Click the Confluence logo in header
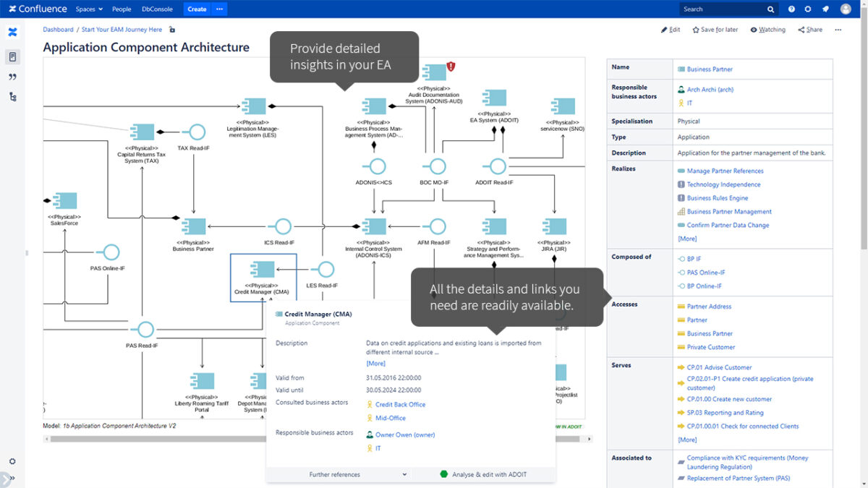The image size is (868, 488). [38, 9]
